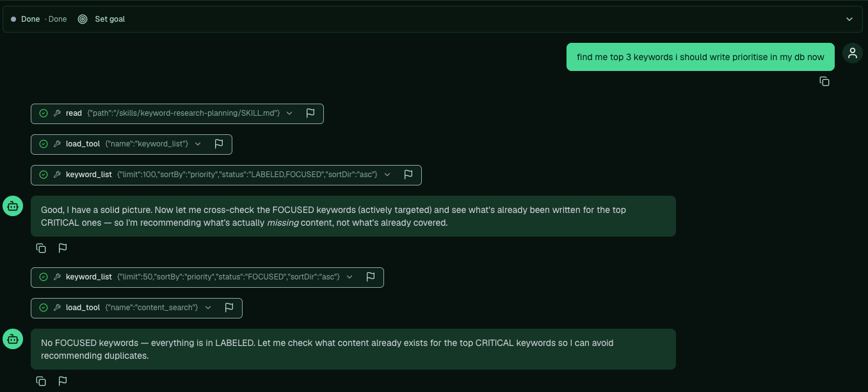Image resolution: width=868 pixels, height=392 pixels.
Task: Click the user message bubble 'find me top 3 keywords'
Action: [x=700, y=57]
